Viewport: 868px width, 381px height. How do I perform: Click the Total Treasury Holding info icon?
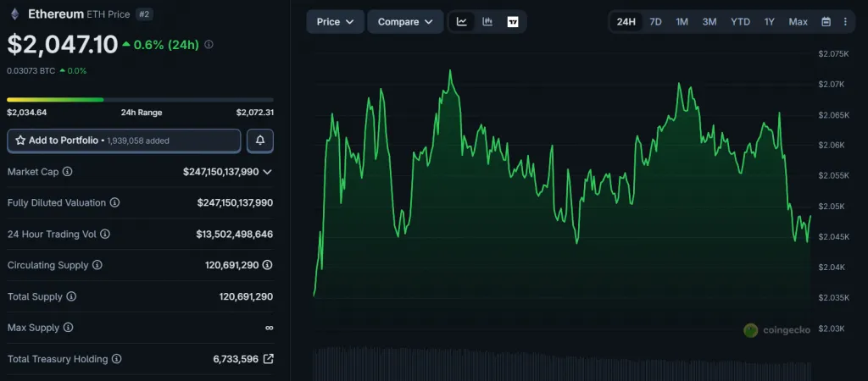point(116,359)
